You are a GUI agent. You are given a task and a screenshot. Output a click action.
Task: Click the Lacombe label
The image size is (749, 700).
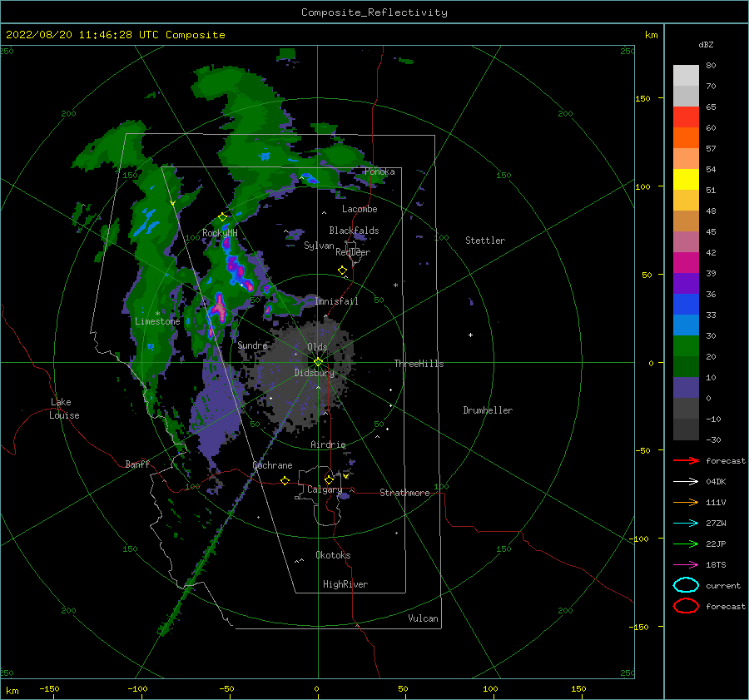[x=360, y=209]
